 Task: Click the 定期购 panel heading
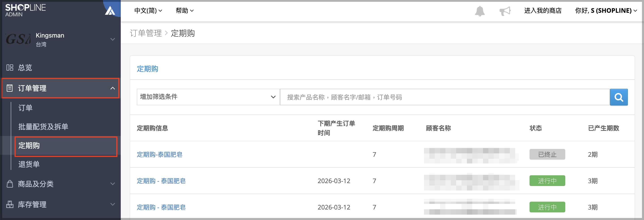pyautogui.click(x=148, y=69)
